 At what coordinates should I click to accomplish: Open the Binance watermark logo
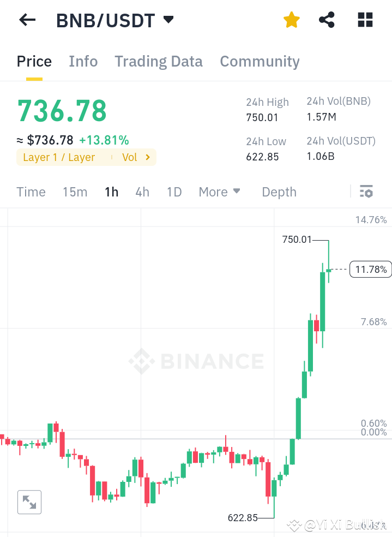[196, 361]
